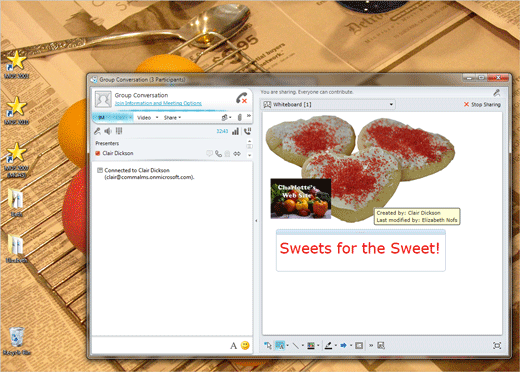This screenshot has height=372, width=520.
Task: Open the Whiteboard [1] dropdown
Action: pyautogui.click(x=328, y=105)
